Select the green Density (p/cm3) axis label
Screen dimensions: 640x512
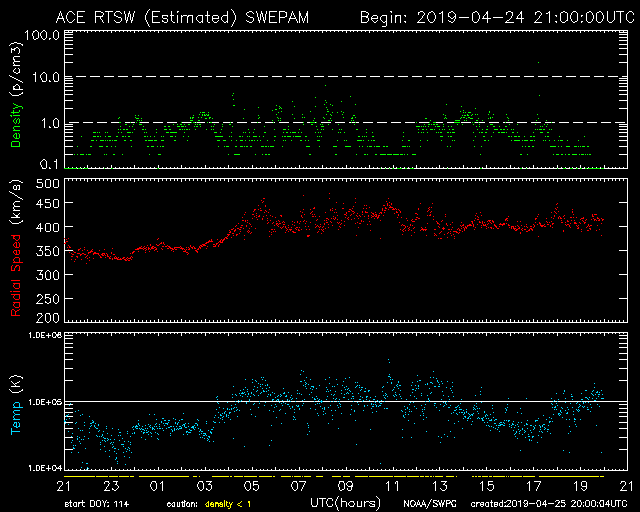(16, 100)
